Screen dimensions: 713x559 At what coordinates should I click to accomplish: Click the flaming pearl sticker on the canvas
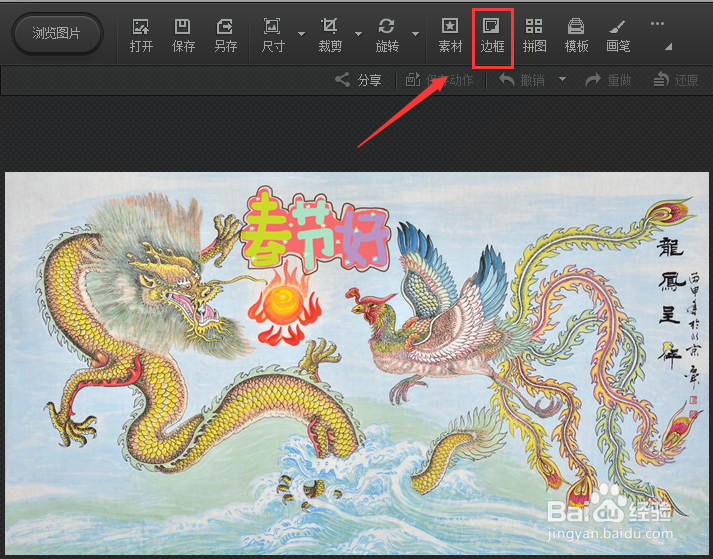click(x=285, y=305)
